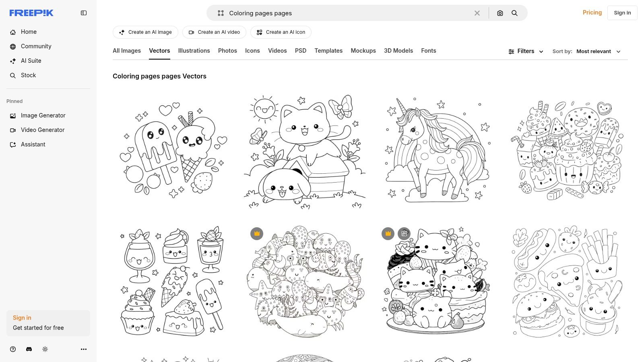The width and height of the screenshot is (644, 362).
Task: Click Create an AI icon
Action: click(x=281, y=32)
